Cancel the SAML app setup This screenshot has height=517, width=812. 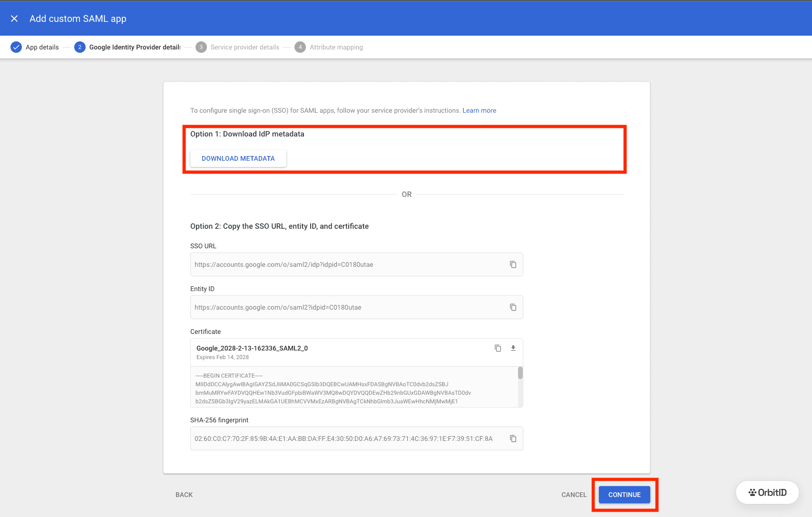574,495
